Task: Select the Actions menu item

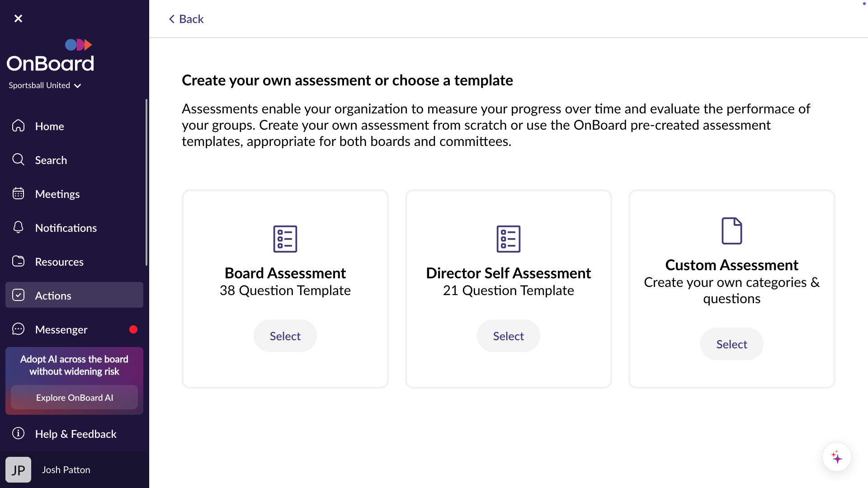Action: 74,295
